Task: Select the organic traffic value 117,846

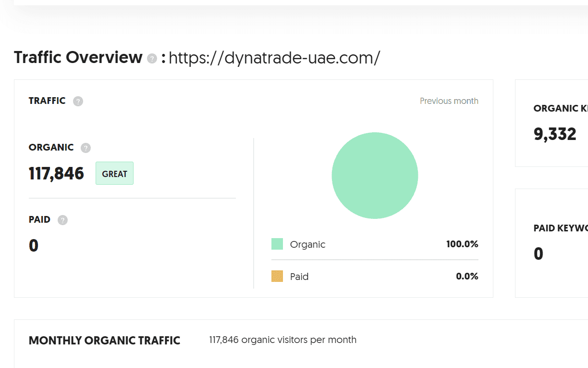Action: (56, 173)
